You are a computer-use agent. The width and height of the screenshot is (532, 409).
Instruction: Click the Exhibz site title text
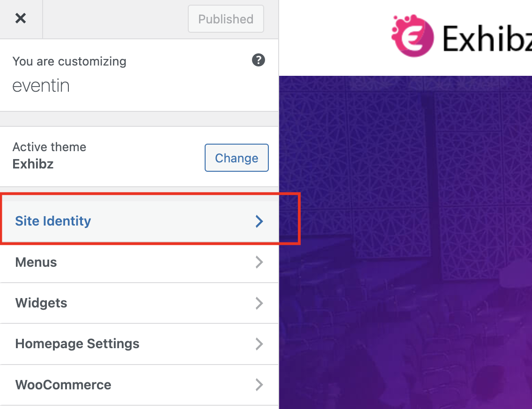point(487,39)
